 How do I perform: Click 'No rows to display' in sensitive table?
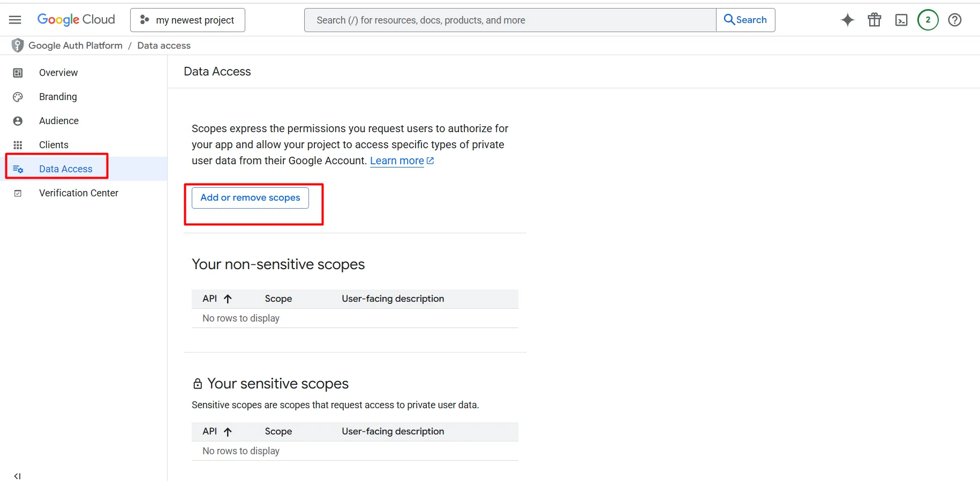click(x=241, y=451)
